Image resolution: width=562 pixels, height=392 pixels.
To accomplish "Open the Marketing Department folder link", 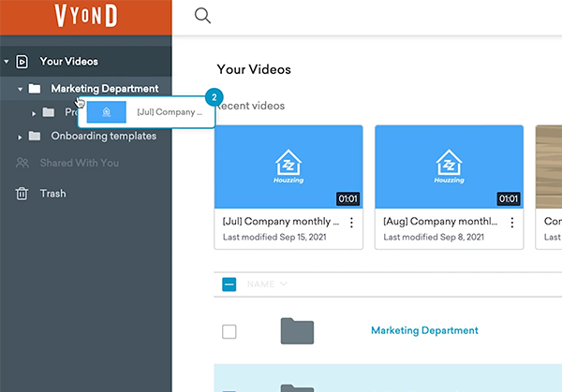I will 424,330.
